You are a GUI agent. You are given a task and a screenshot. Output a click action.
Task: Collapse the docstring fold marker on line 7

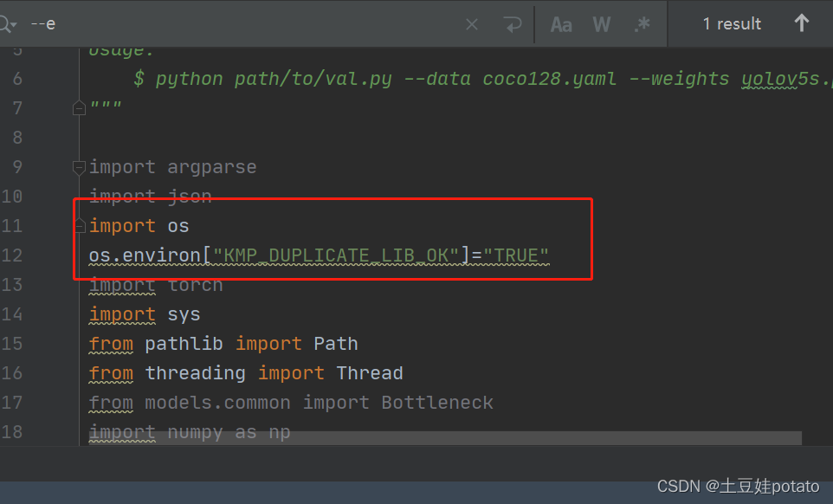coord(79,108)
